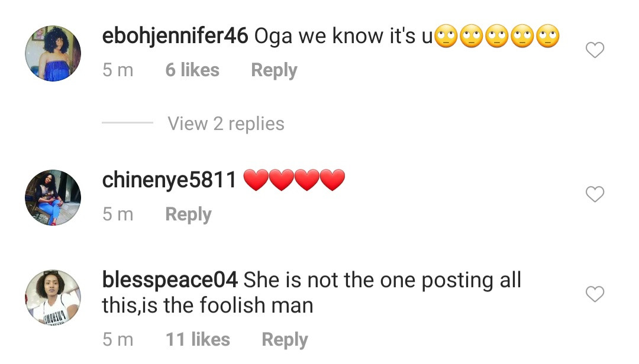
Task: Open the ebohjennifer46 username link
Action: point(175,37)
